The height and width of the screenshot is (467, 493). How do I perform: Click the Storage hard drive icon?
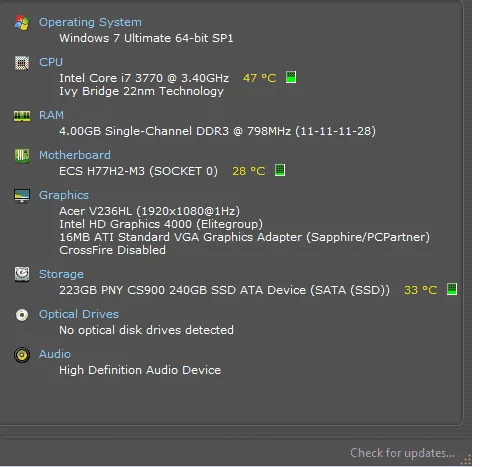[x=22, y=274]
